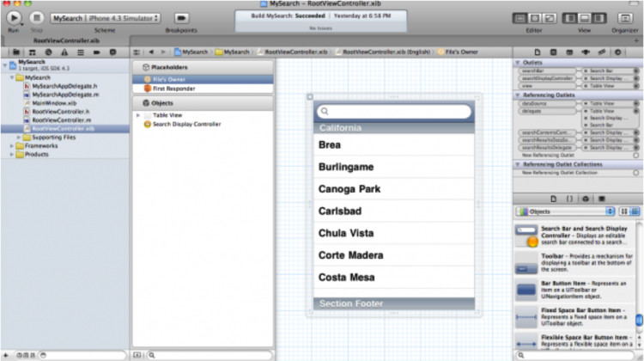The image size is (644, 361).
Task: Click RootViewController.xib (English) in the jump bar
Action: 383,52
